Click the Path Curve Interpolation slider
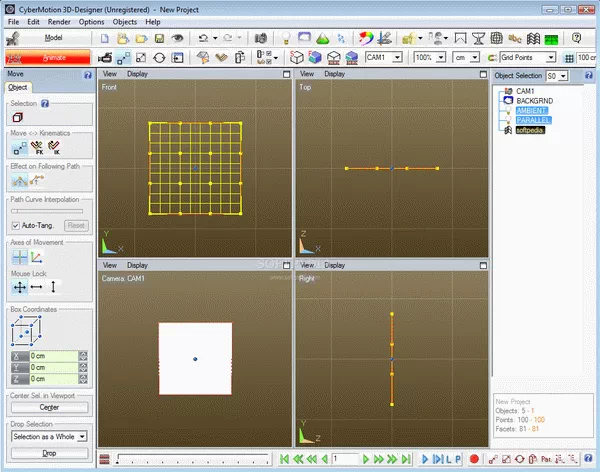This screenshot has width=600, height=472. pyautogui.click(x=47, y=211)
